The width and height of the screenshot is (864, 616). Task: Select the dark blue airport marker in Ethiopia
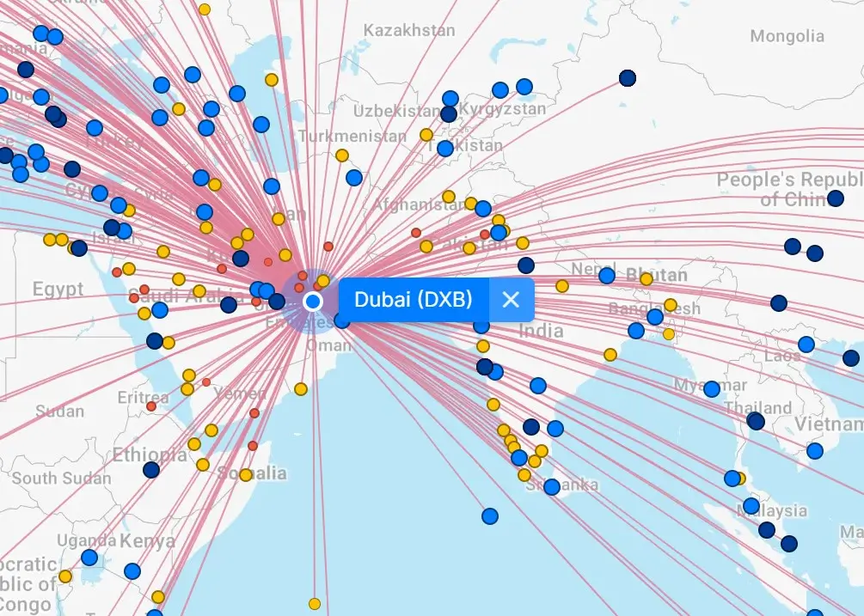[151, 470]
